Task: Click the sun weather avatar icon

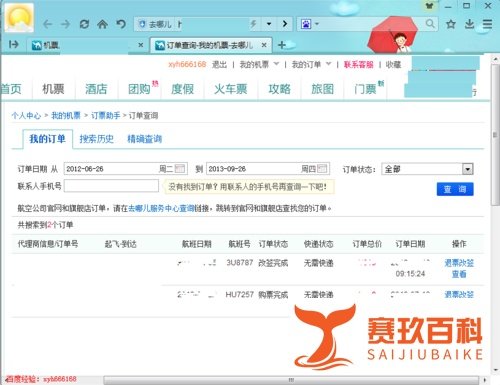Action: [19, 17]
